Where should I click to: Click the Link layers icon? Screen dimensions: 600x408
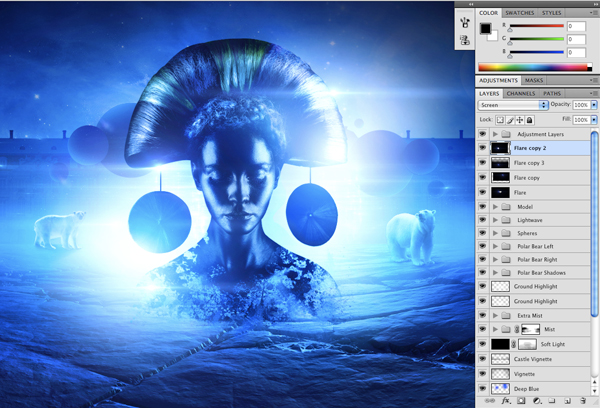489,401
